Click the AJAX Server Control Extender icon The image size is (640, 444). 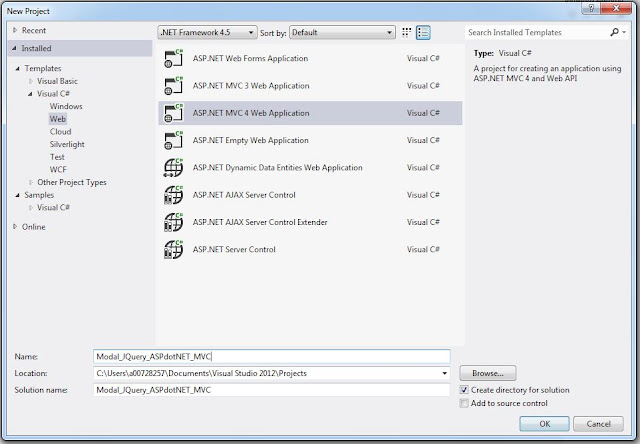point(173,222)
